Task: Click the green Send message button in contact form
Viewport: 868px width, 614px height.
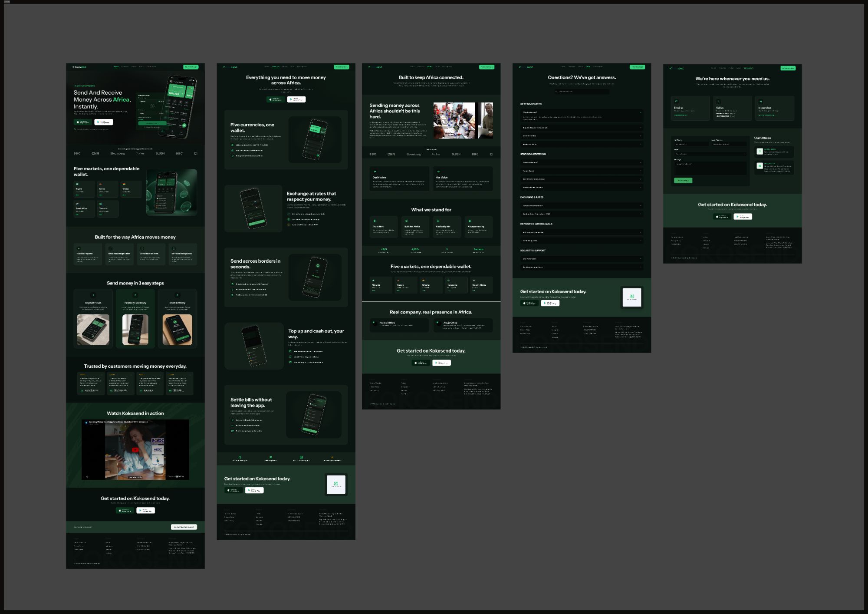Action: [x=683, y=180]
